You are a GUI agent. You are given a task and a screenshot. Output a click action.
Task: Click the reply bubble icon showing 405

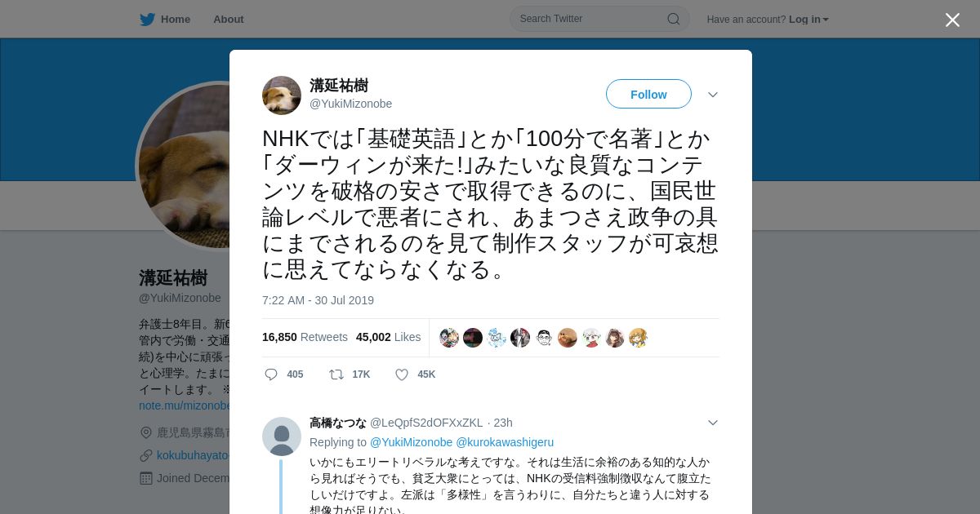click(x=271, y=374)
